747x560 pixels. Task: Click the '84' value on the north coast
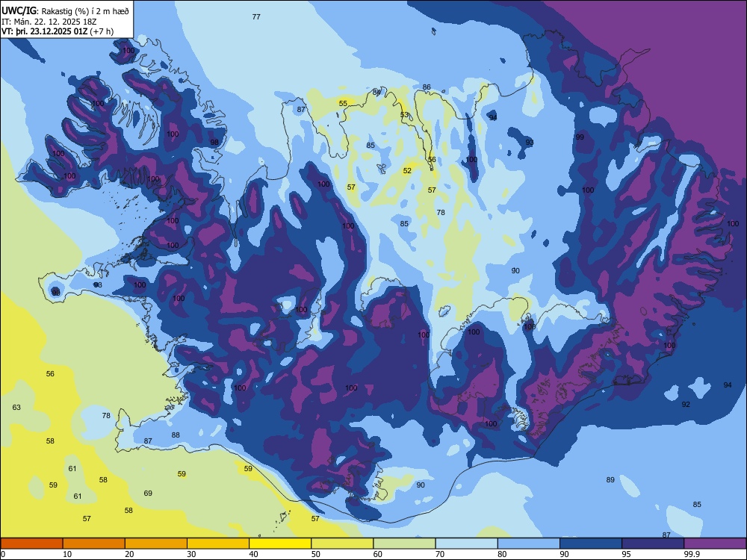click(376, 92)
